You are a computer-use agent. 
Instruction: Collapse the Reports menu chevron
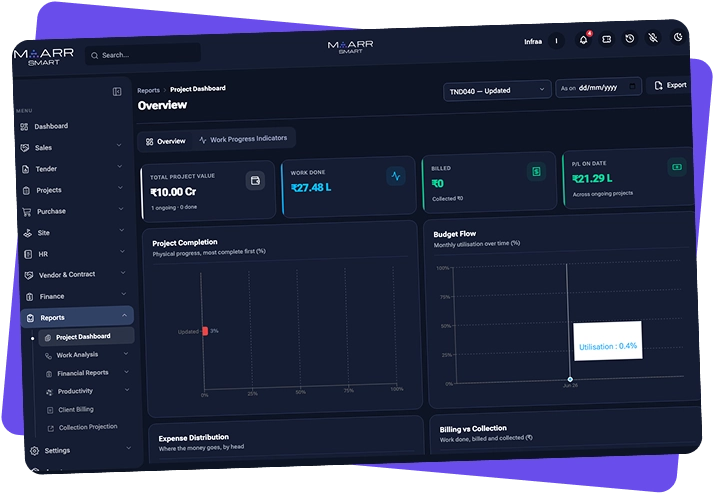pos(124,315)
